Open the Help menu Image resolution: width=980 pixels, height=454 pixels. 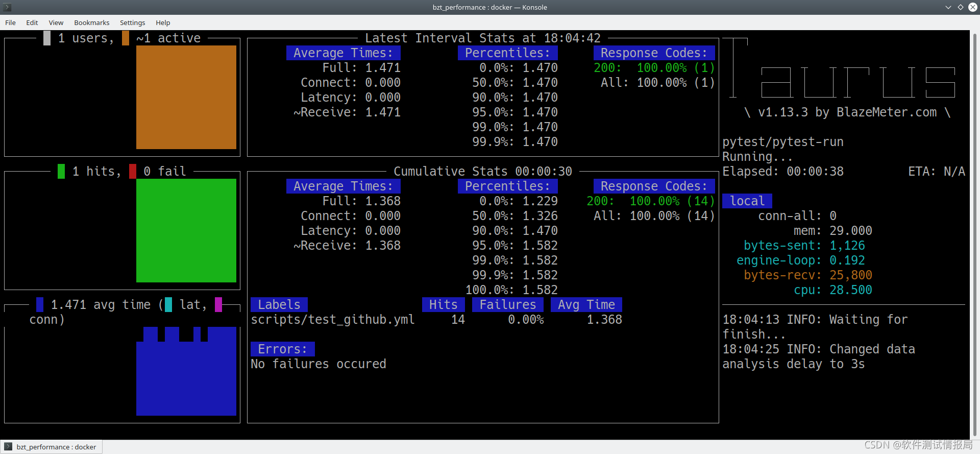[163, 22]
